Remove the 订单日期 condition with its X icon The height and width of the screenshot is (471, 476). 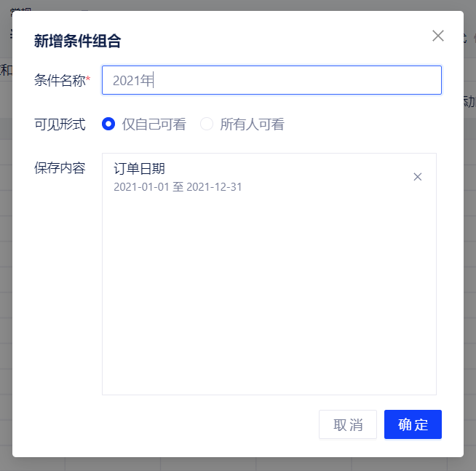[x=418, y=177]
